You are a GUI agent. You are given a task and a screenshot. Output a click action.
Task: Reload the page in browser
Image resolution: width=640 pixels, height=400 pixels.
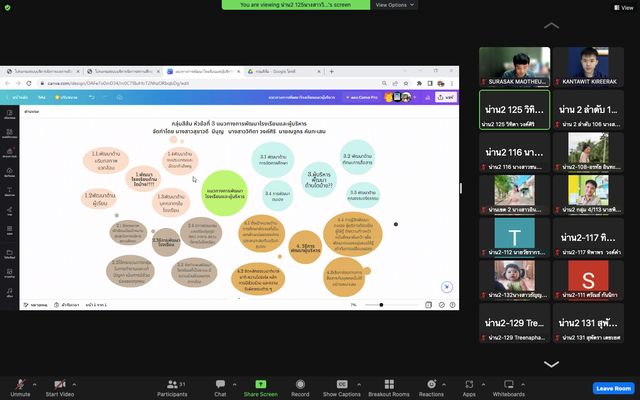coord(29,83)
